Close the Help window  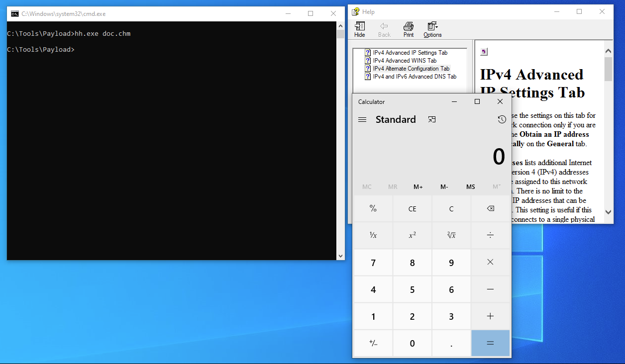point(602,11)
